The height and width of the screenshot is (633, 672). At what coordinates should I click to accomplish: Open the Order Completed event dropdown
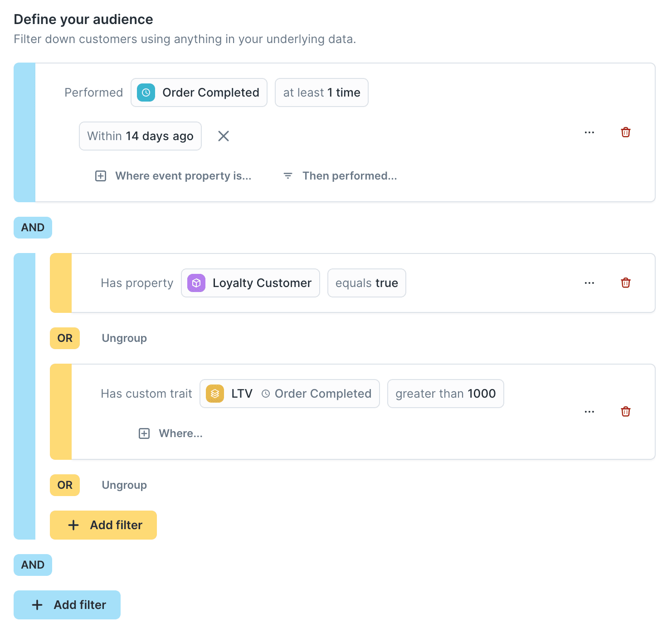[199, 93]
